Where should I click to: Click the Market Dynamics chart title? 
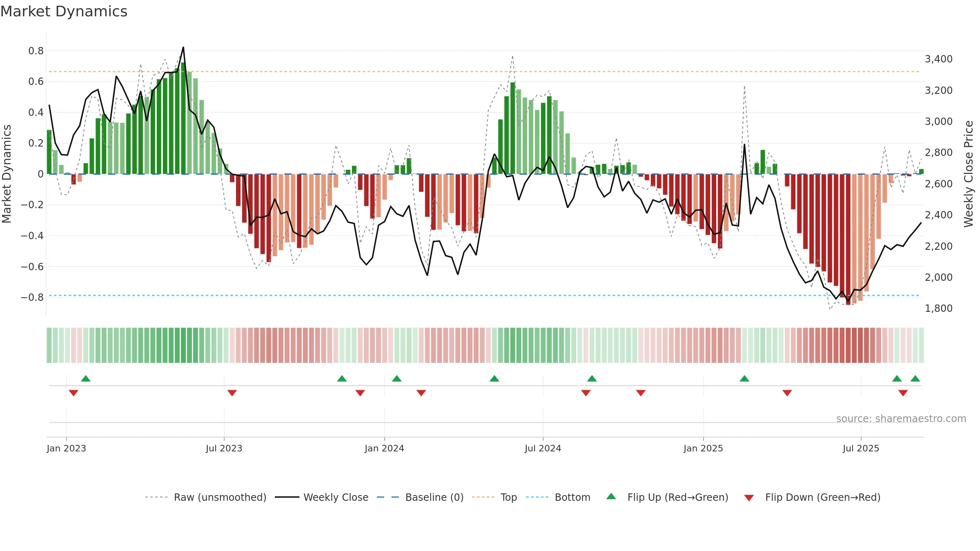click(x=64, y=11)
